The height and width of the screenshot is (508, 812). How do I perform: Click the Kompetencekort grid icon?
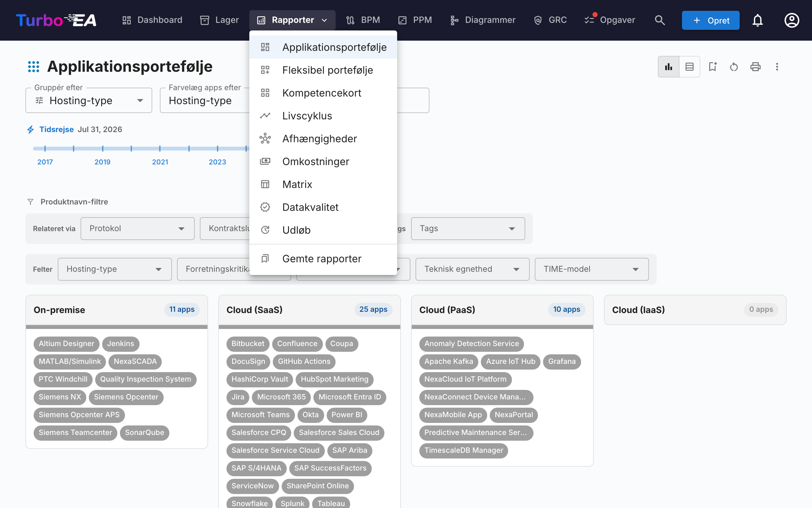point(265,93)
